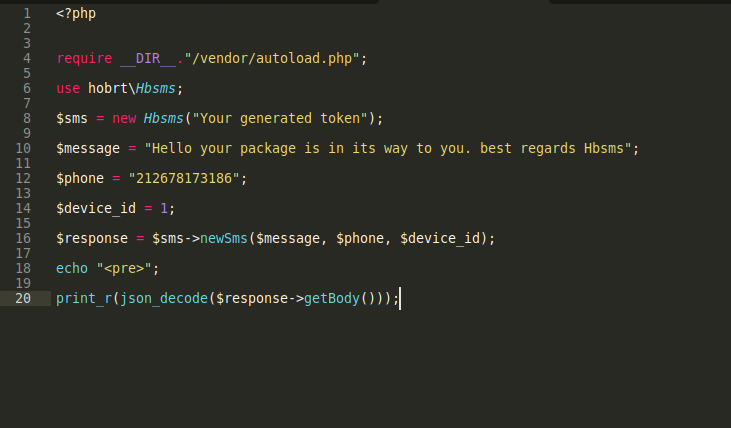Click the $response variable on line 16

tap(92, 238)
